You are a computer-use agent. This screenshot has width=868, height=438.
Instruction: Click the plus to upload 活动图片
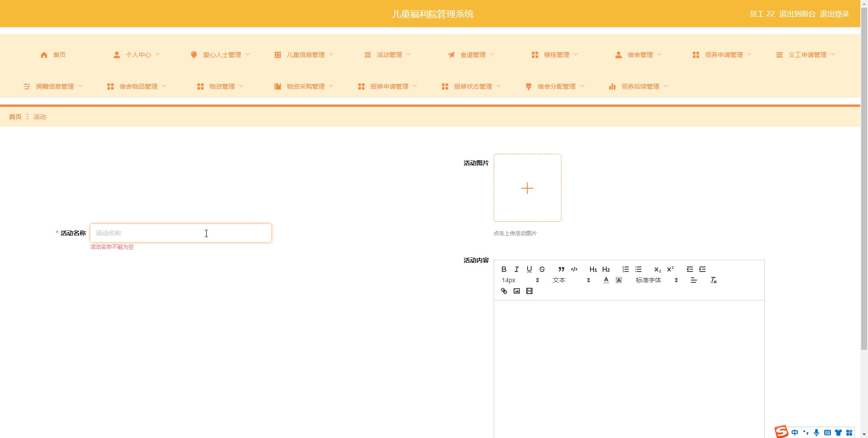[528, 188]
